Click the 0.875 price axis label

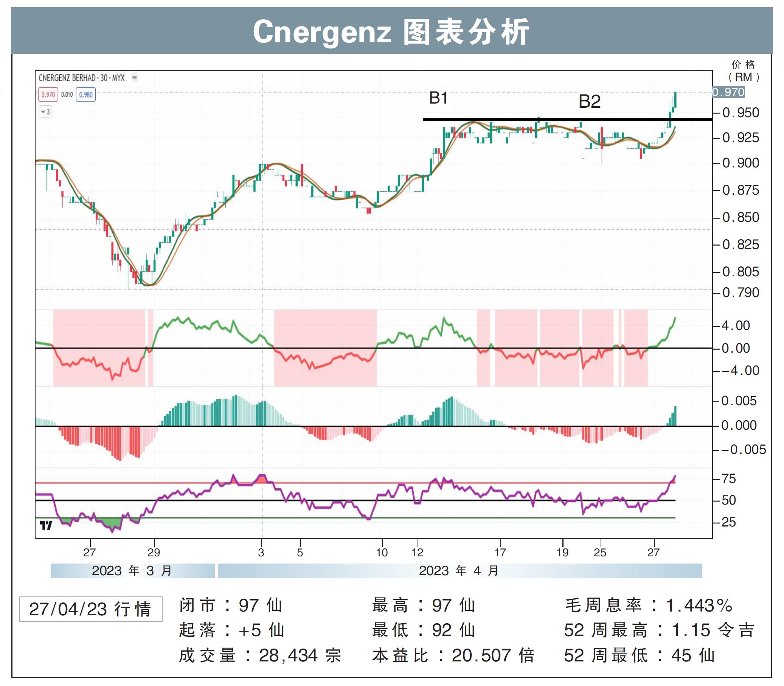(x=740, y=190)
